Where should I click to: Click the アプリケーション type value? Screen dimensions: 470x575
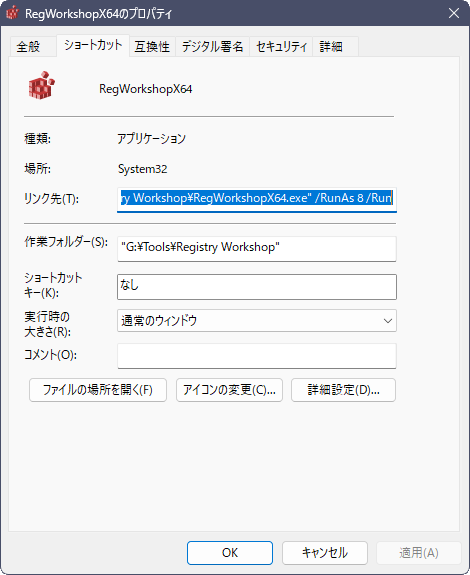tap(151, 139)
